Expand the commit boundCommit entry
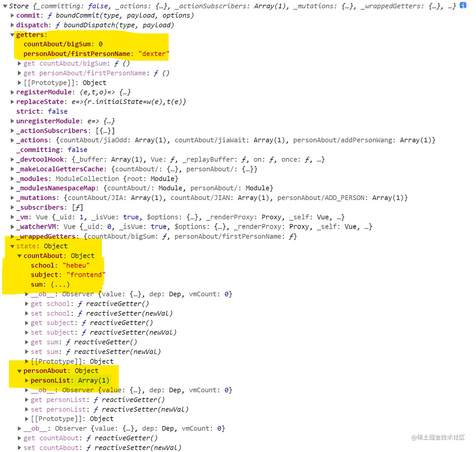Image resolution: width=476 pixels, height=452 pixels. tap(12, 15)
